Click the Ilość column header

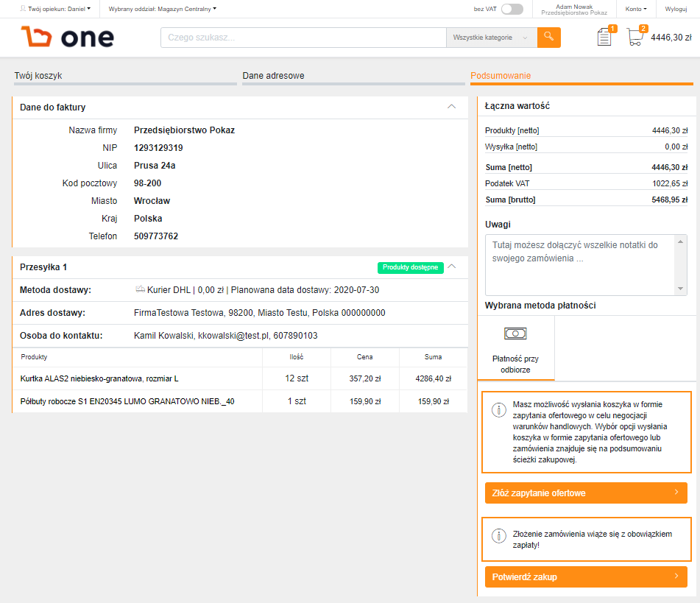tap(297, 357)
